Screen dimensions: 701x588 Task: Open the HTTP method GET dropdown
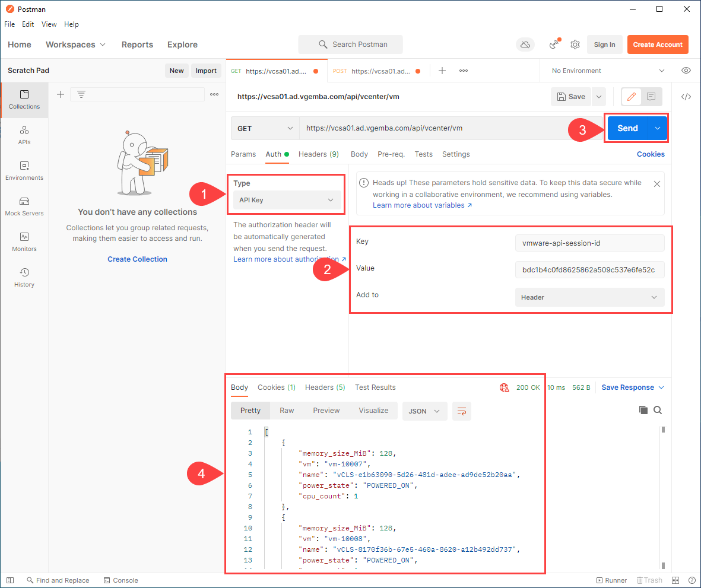click(x=265, y=128)
